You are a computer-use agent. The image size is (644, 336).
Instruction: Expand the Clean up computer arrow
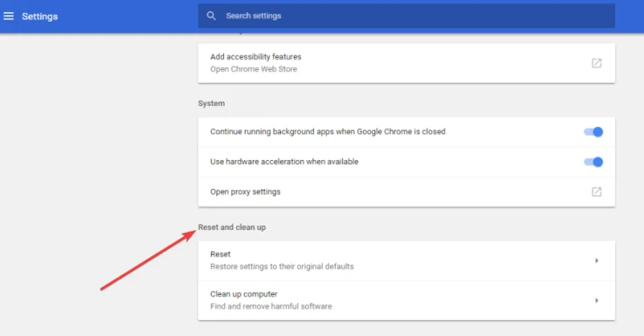point(597,300)
